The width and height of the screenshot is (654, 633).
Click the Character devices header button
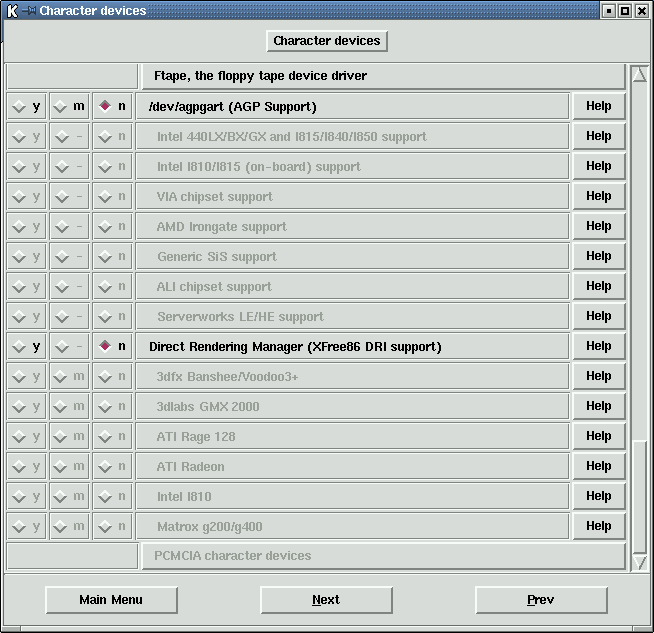(x=327, y=41)
